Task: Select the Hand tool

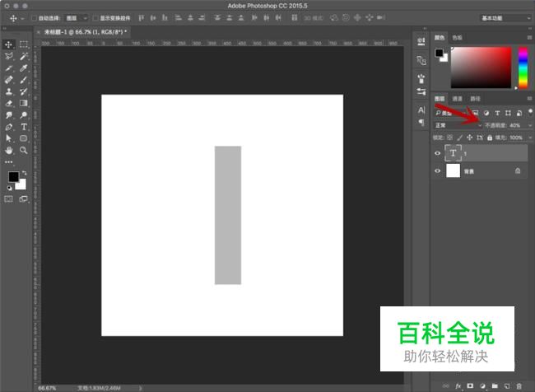Action: tap(8, 150)
